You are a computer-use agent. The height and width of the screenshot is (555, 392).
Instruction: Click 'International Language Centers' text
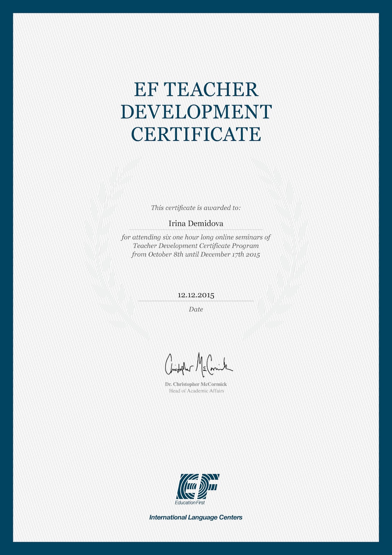click(x=196, y=517)
